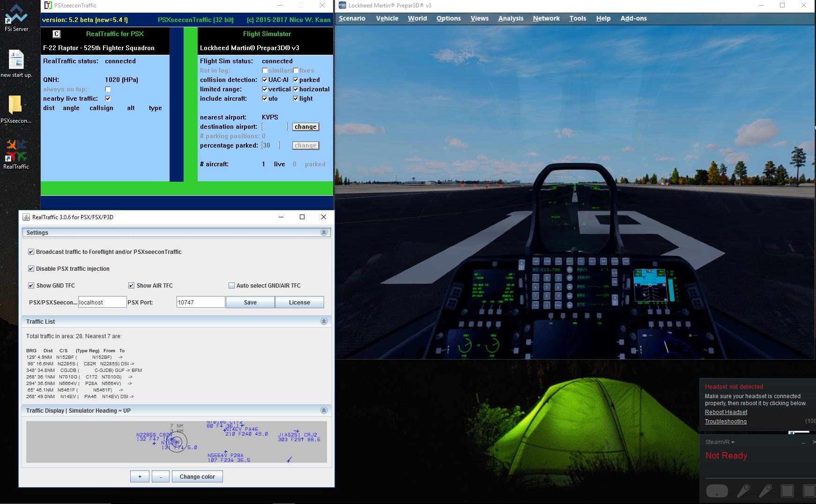Image resolution: width=816 pixels, height=504 pixels.
Task: Click the 'Not Ready' SteamVR status text
Action: 726,456
